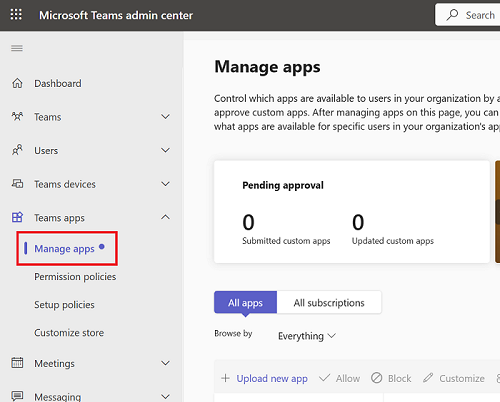Open Permission policies page
Screen dimensions: 500x402
coord(75,277)
